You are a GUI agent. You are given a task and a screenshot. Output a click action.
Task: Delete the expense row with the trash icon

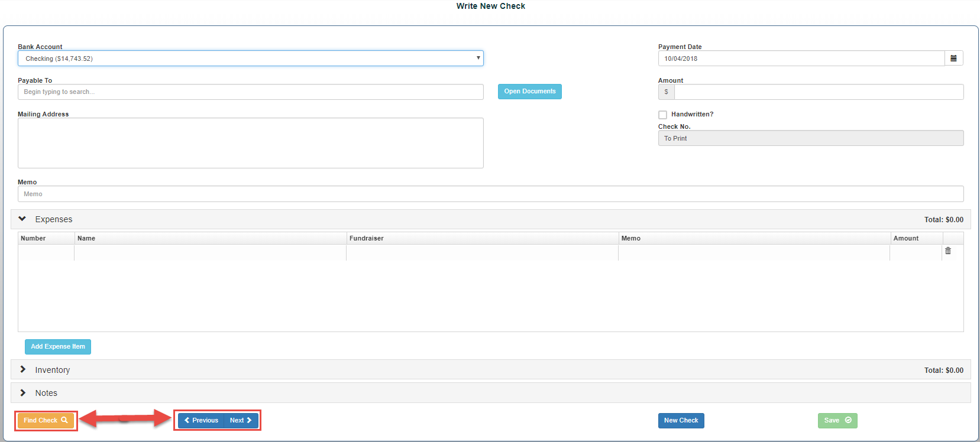point(948,251)
